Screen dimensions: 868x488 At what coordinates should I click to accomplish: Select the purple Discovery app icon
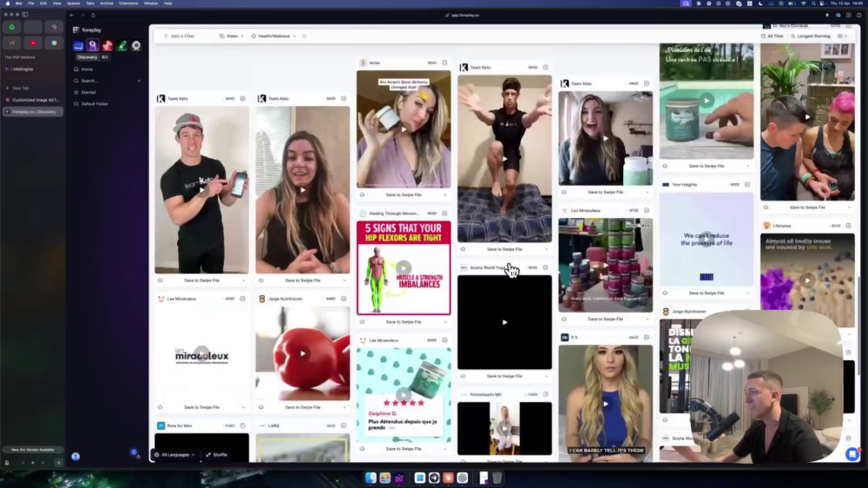coord(93,45)
